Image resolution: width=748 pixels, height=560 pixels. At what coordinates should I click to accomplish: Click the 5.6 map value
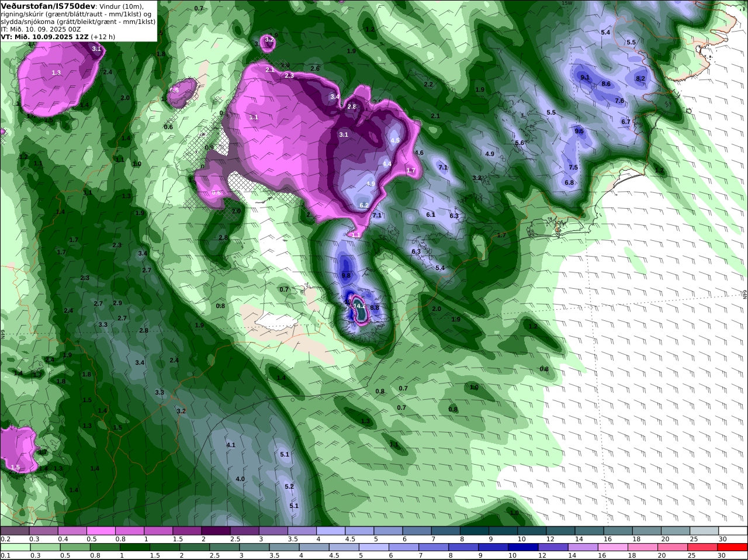520,143
